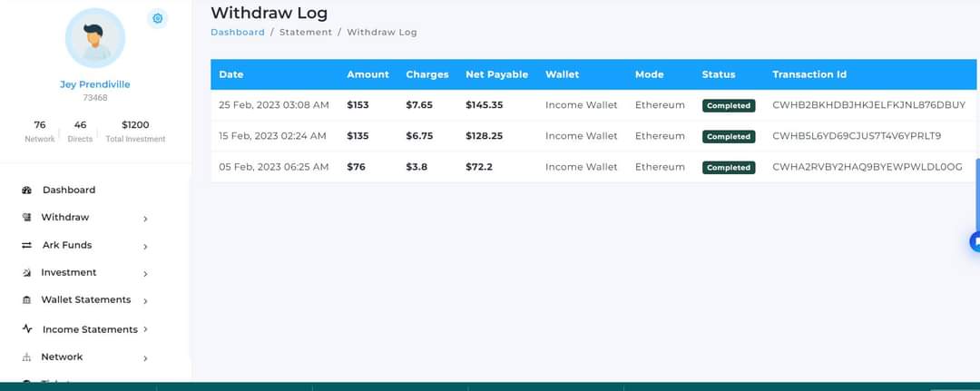Click the 46 Directs stat

(80, 132)
